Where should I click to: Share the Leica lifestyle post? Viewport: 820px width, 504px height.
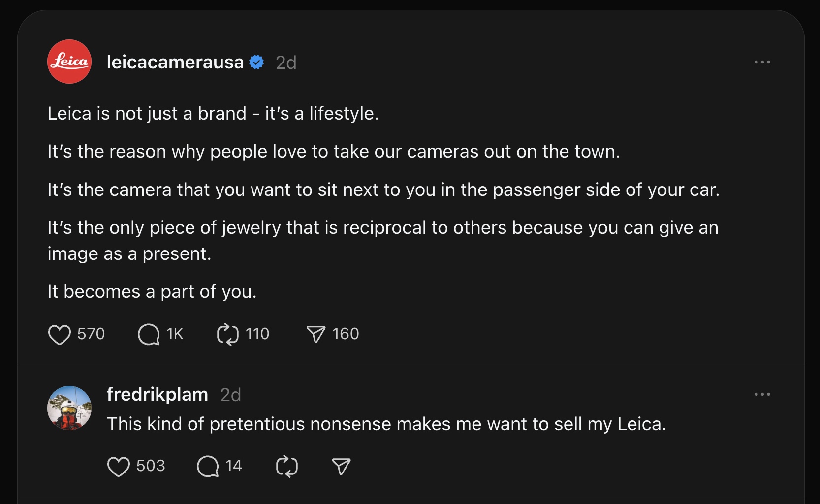316,335
